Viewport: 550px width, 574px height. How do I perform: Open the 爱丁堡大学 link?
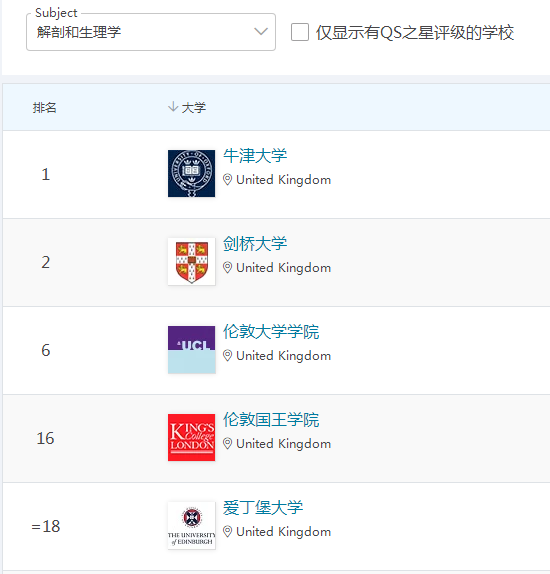click(x=263, y=507)
